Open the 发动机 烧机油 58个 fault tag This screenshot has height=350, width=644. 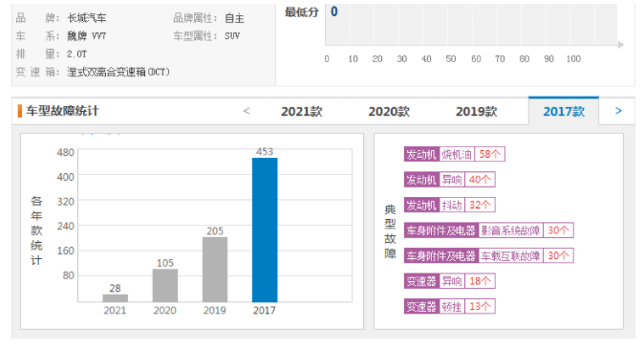(x=454, y=154)
